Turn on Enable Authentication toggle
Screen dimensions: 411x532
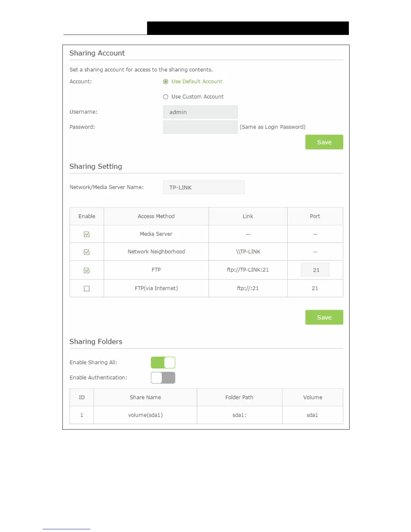coord(163,378)
